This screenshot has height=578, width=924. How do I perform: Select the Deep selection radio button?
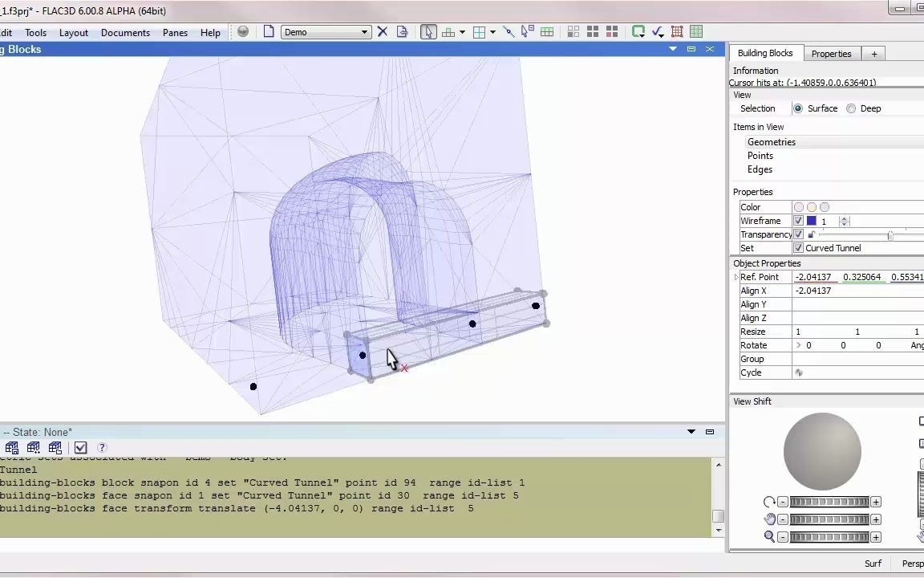tap(851, 108)
